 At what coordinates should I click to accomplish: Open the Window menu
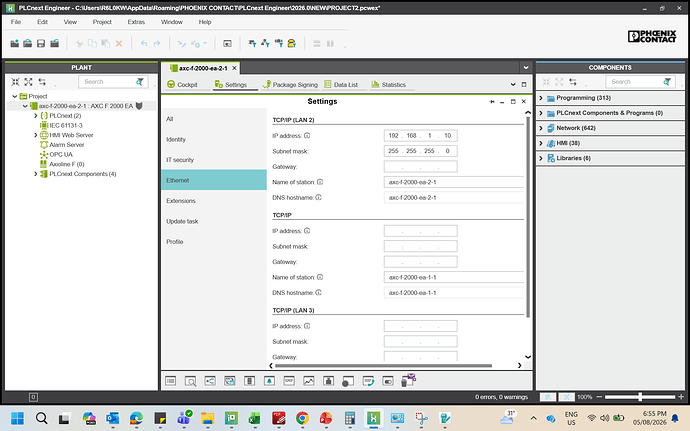(172, 22)
